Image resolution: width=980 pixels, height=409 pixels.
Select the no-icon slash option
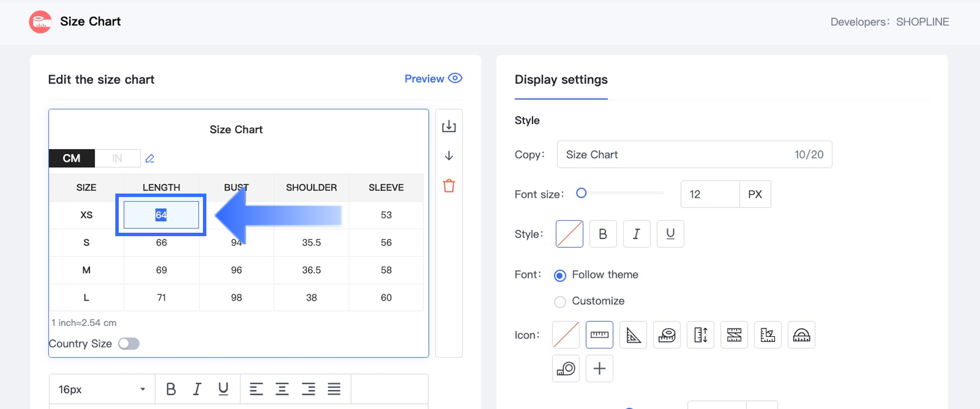click(566, 335)
